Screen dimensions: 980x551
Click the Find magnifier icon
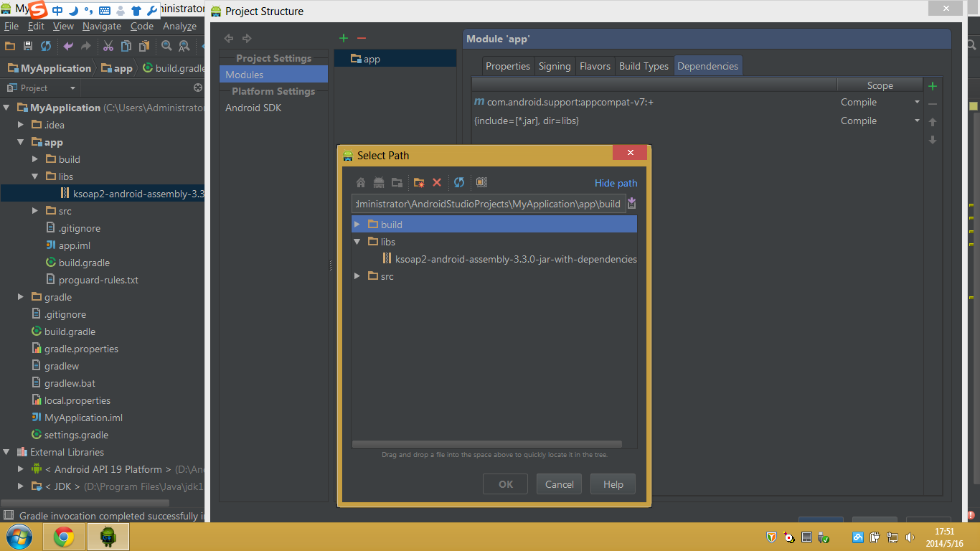coord(166,46)
